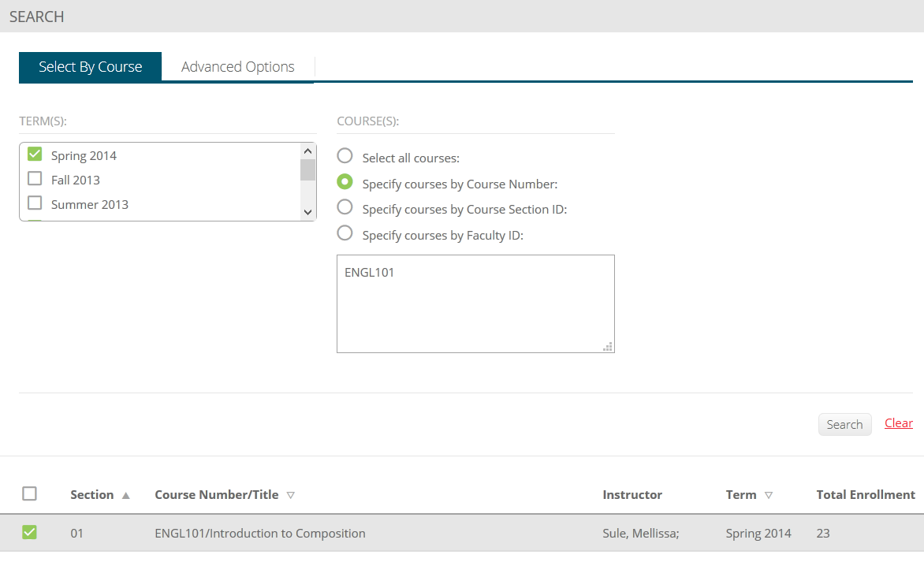Click the text area resize grip icon
924x562 pixels.
pyautogui.click(x=608, y=347)
